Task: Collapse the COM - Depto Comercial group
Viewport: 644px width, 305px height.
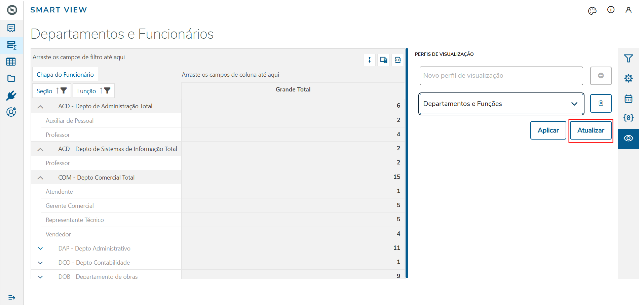Action: click(x=40, y=178)
